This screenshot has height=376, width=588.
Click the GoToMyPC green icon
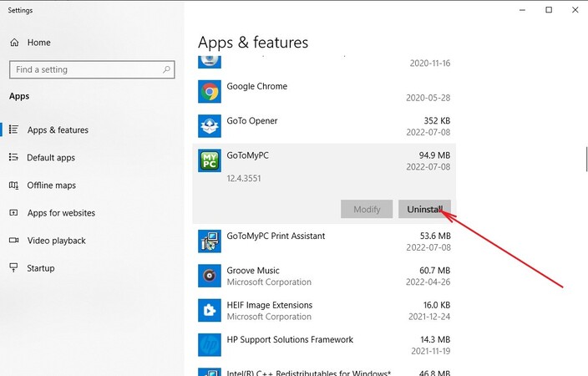coord(210,160)
